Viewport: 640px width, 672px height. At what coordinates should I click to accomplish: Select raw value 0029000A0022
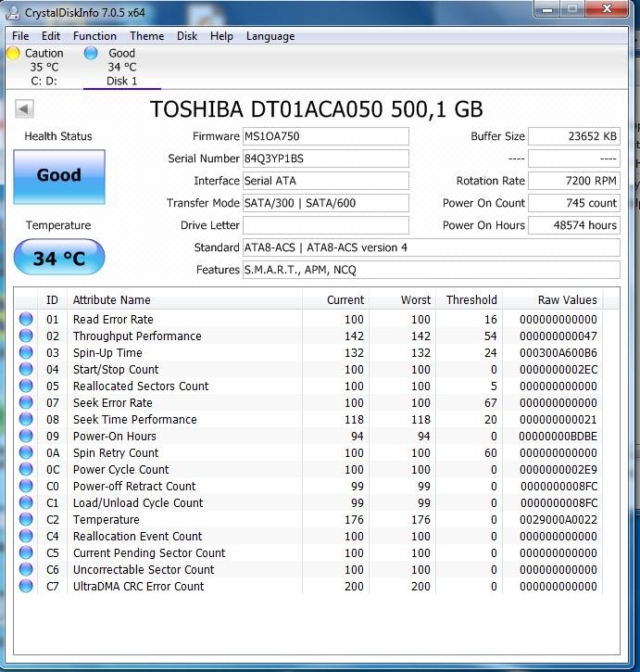pos(558,520)
